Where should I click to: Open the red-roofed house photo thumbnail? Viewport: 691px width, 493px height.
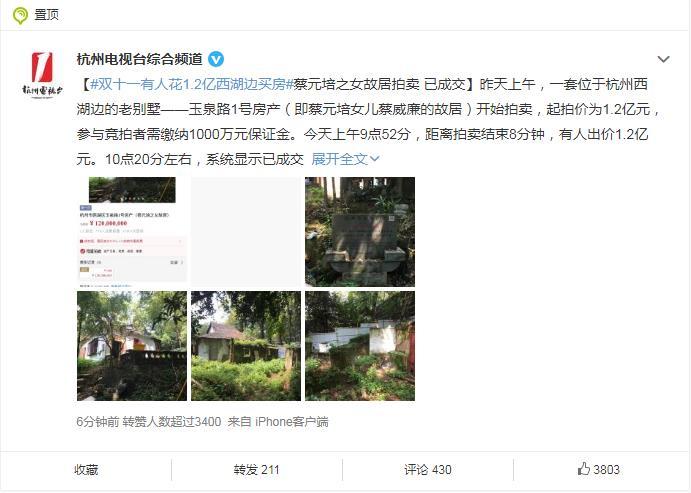[246, 346]
